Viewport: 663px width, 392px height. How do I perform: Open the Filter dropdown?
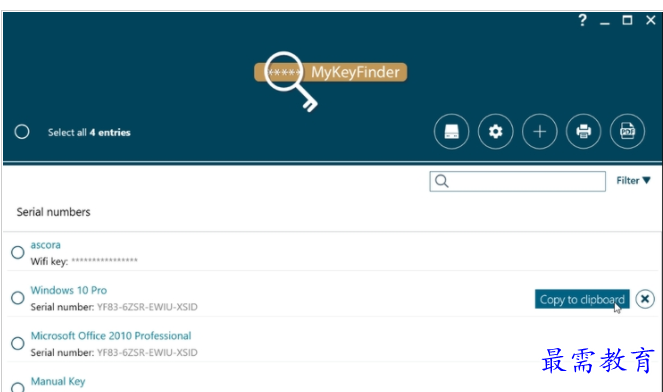[633, 181]
